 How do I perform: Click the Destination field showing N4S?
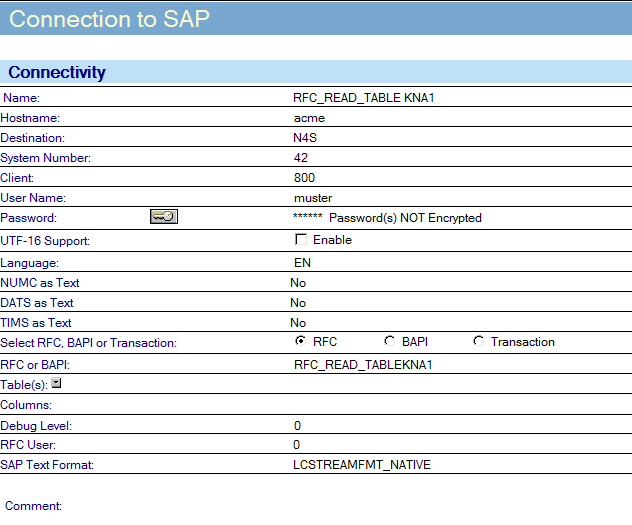(305, 138)
